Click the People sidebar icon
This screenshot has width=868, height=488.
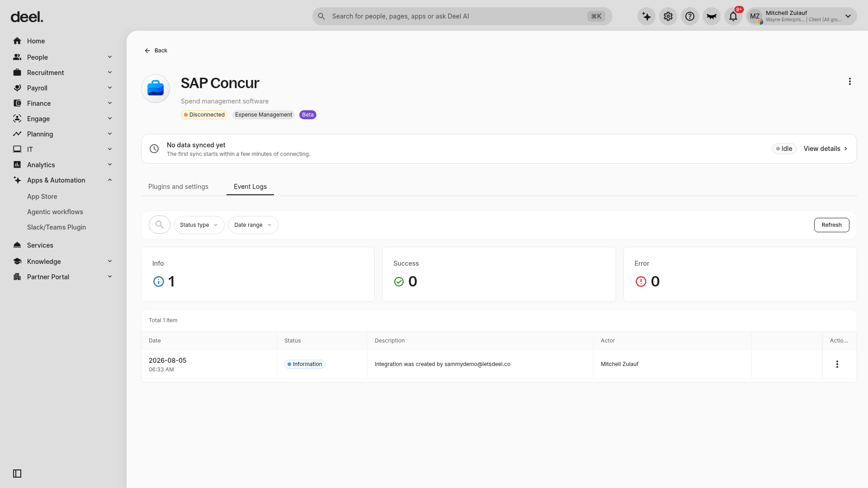[17, 57]
